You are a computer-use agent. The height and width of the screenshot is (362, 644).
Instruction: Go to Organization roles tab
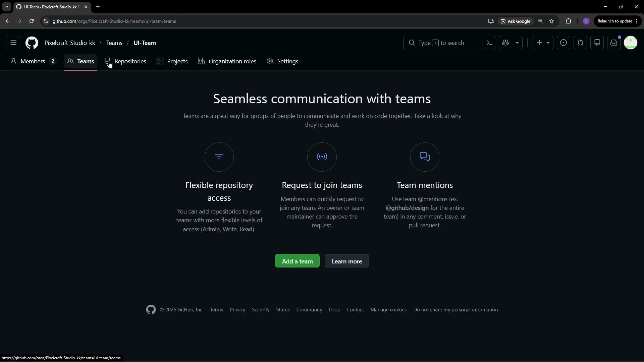point(227,61)
